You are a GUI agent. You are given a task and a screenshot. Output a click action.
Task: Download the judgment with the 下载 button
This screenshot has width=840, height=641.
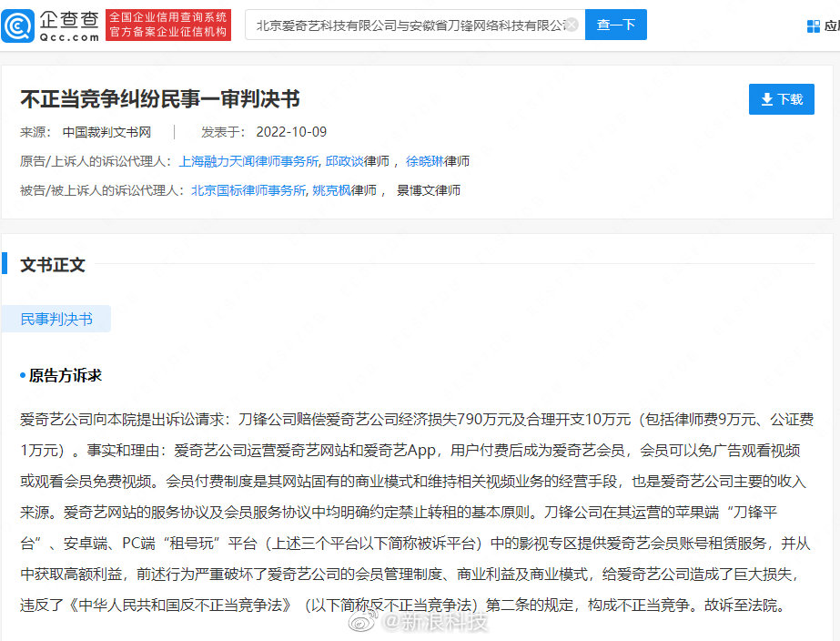point(781,99)
